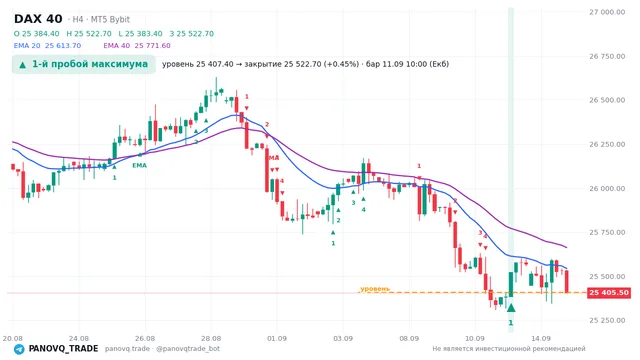
Task: Select the low price 'L 25 383.40'
Action: [x=140, y=33]
